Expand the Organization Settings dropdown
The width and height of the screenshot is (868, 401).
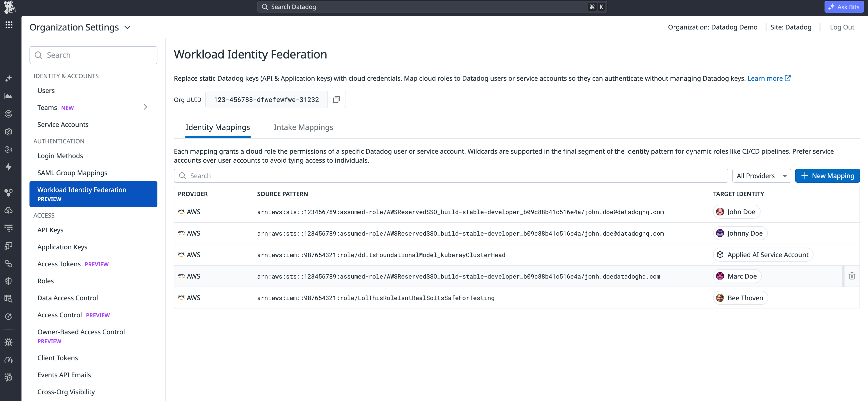(127, 27)
